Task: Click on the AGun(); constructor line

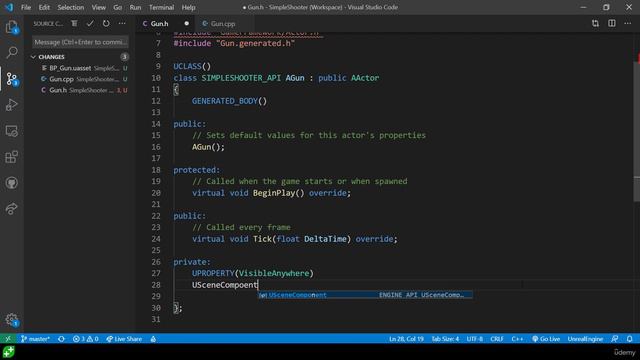Action: tap(208, 147)
